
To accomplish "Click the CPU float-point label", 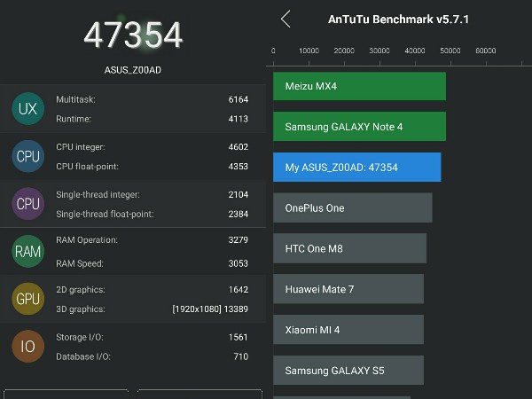I will click(87, 167).
